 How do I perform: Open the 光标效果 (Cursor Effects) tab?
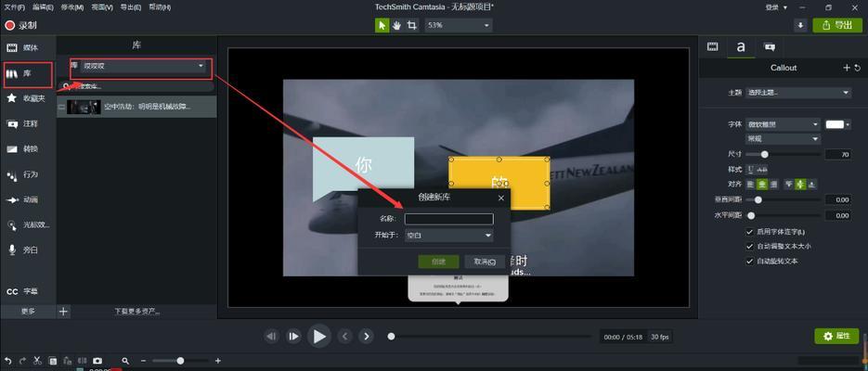coord(28,225)
